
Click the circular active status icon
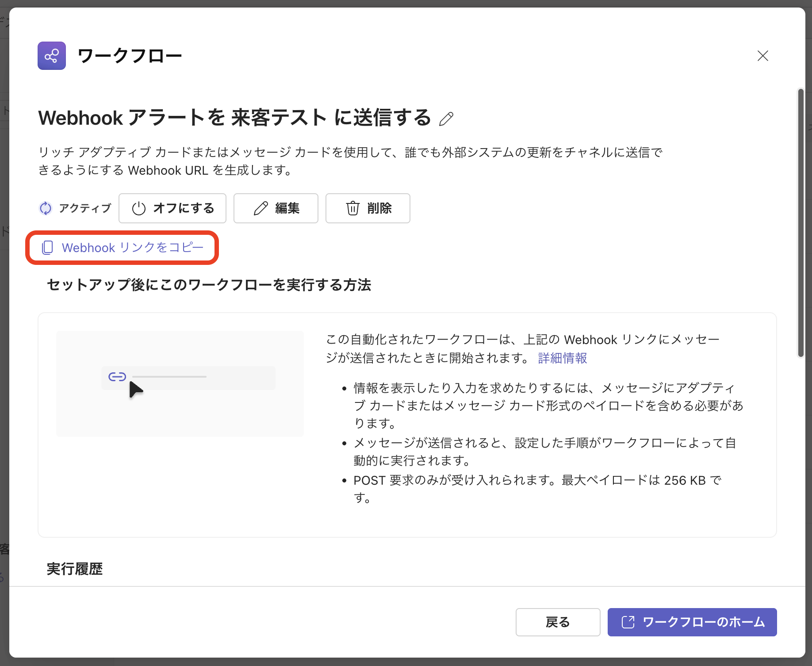tap(46, 208)
